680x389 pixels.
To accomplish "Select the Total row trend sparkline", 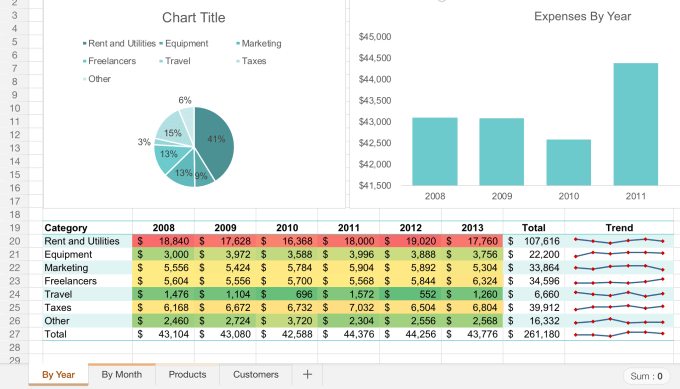I will (x=619, y=334).
